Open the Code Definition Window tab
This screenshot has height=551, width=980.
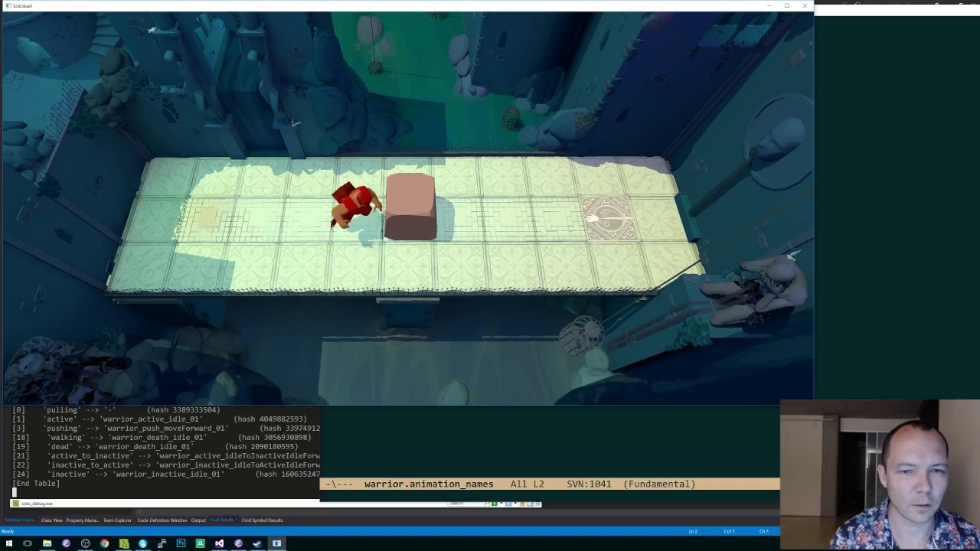click(162, 520)
